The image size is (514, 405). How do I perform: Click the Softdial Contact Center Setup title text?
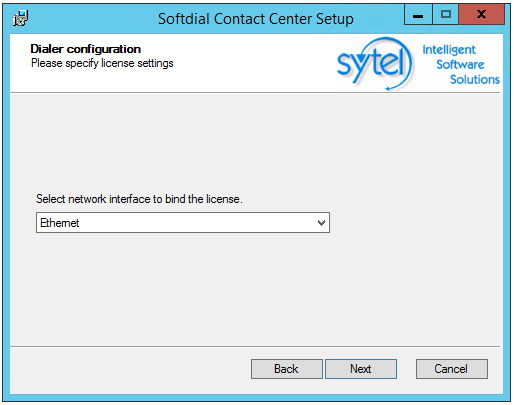click(x=255, y=19)
